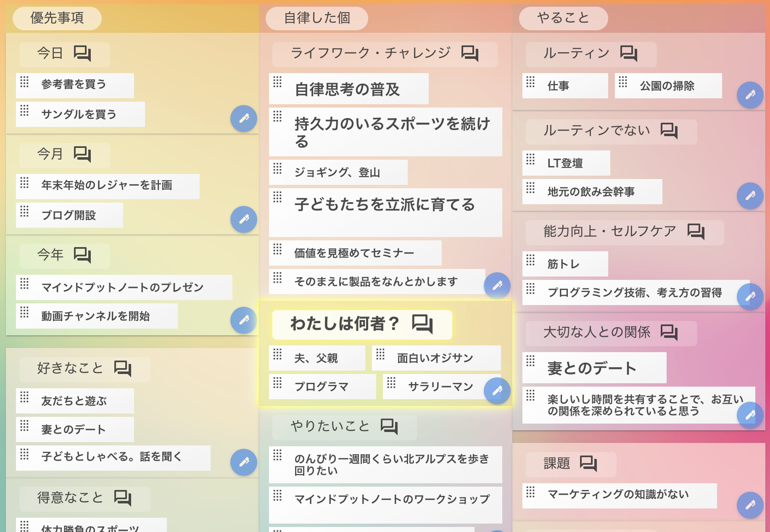
Task: Click the pencil edit button in 今日 section
Action: coord(244,119)
